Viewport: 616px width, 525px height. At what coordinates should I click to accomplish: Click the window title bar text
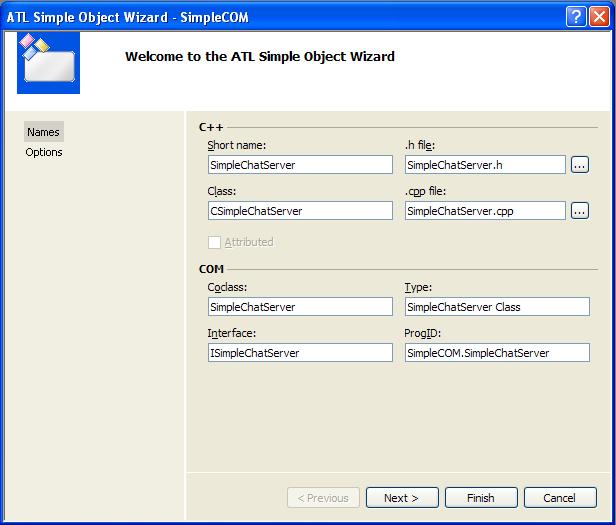[128, 17]
